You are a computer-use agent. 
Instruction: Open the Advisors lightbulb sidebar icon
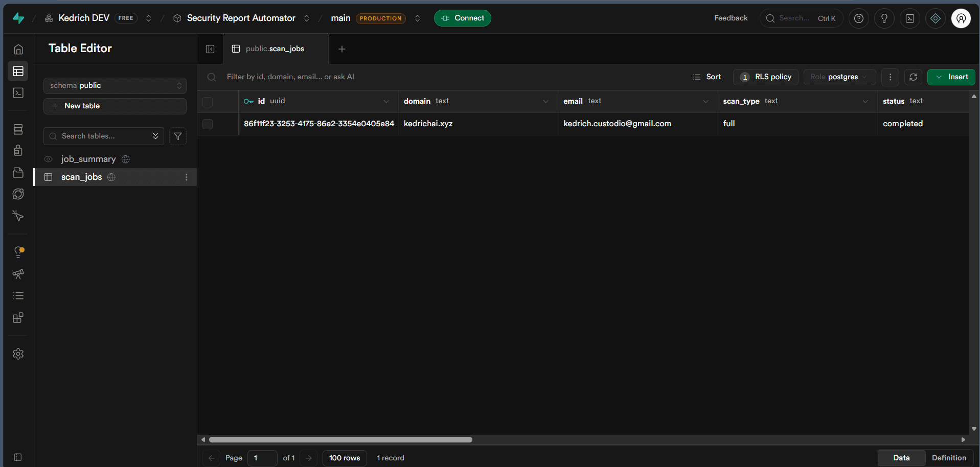(x=18, y=251)
